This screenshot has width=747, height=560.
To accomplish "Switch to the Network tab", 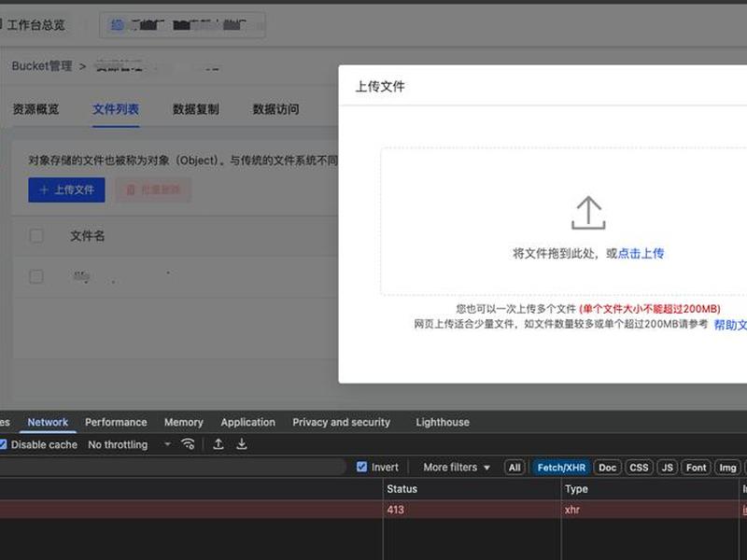I will tap(48, 423).
